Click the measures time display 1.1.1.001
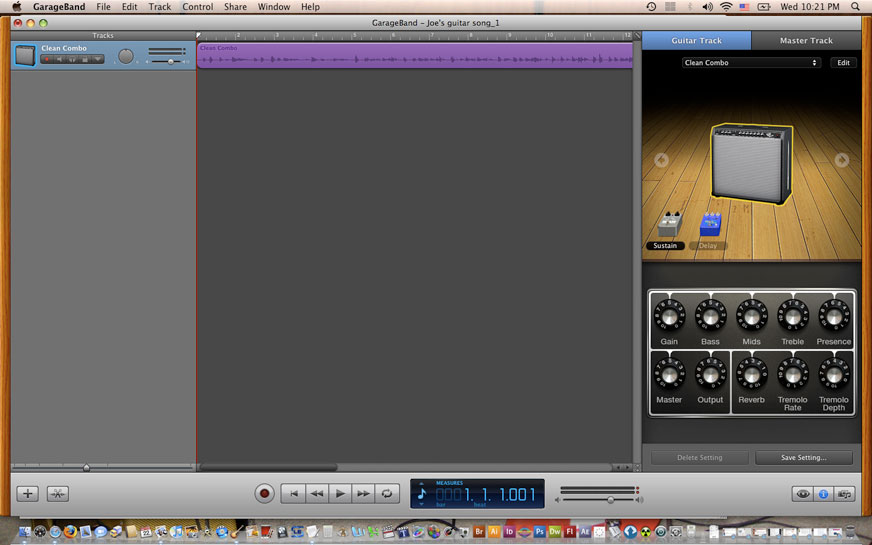Viewport: 872px width, 545px height. click(x=486, y=494)
